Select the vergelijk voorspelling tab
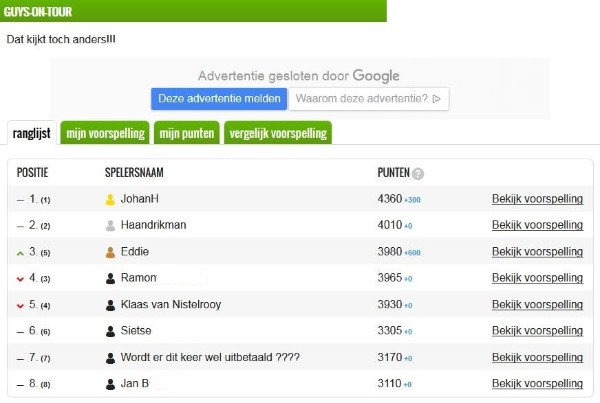The width and height of the screenshot is (600, 403). click(277, 133)
